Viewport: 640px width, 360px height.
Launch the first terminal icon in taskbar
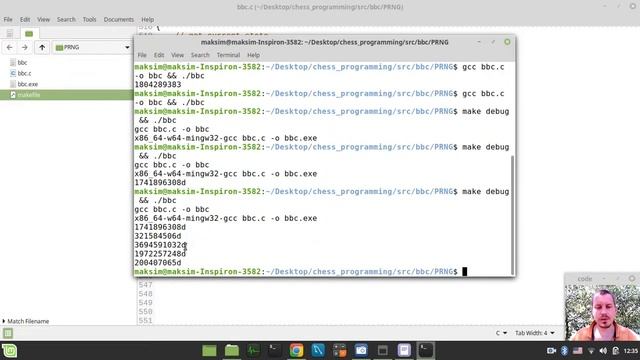[x=274, y=351]
